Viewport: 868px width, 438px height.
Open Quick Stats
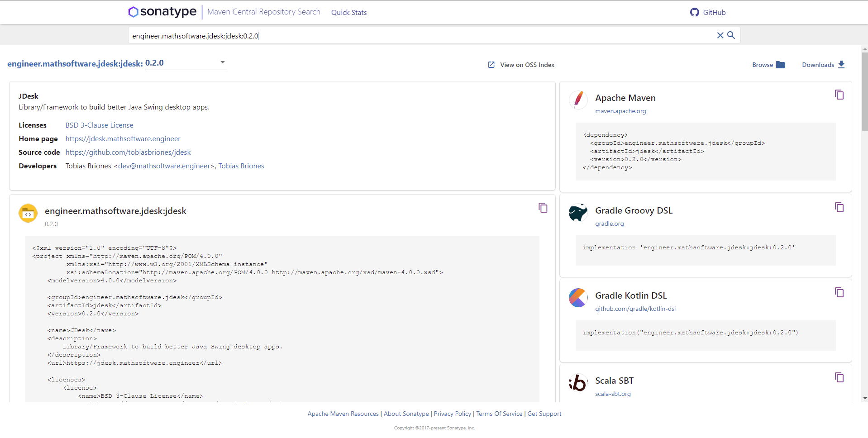tap(349, 12)
